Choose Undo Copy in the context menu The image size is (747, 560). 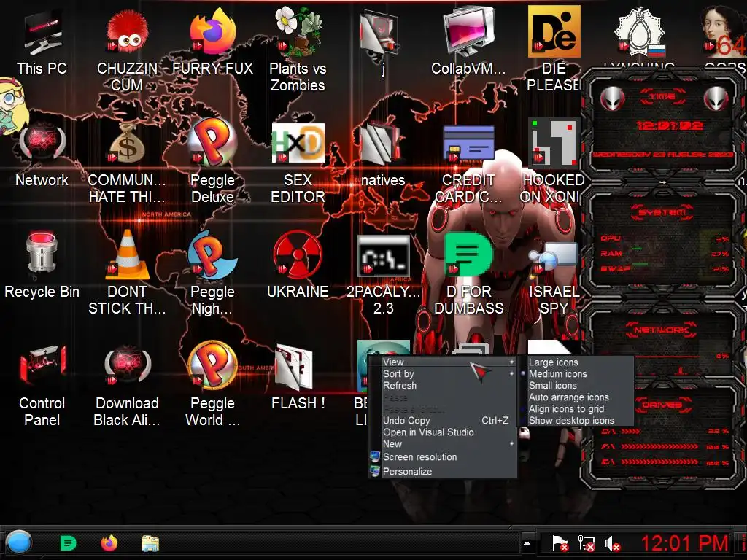[x=443, y=421]
